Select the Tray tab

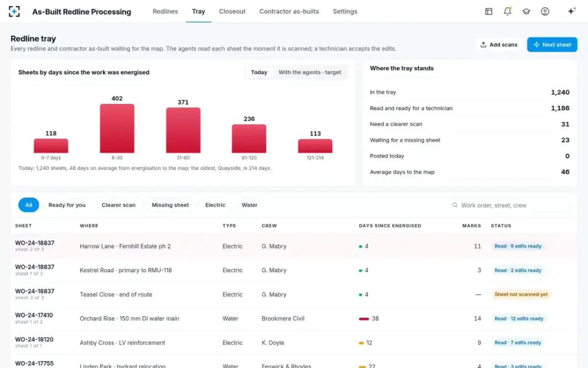[198, 11]
